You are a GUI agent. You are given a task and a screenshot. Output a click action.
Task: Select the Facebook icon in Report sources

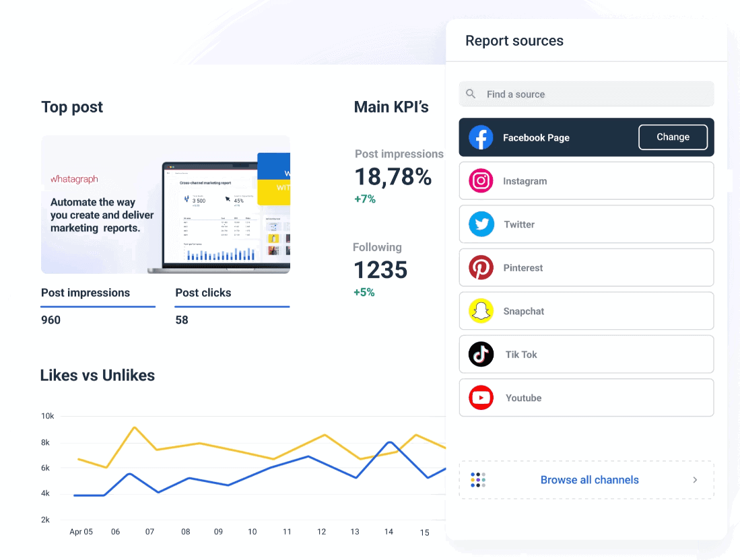click(481, 137)
